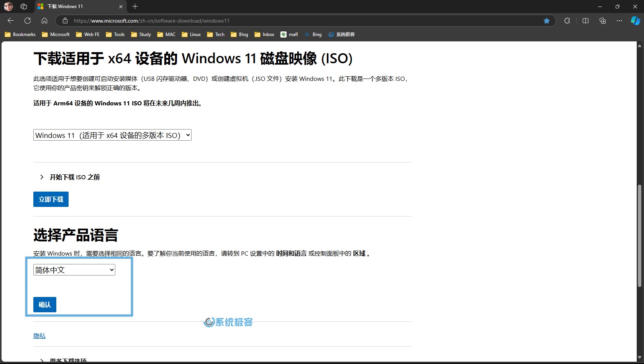The image size is (644, 364).
Task: Open the Collections icon
Action: coord(603,21)
